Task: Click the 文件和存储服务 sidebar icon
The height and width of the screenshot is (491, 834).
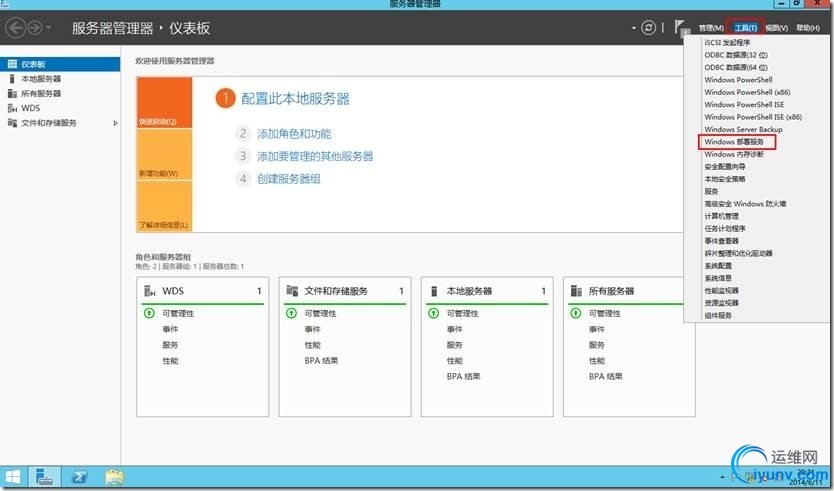Action: [12, 123]
